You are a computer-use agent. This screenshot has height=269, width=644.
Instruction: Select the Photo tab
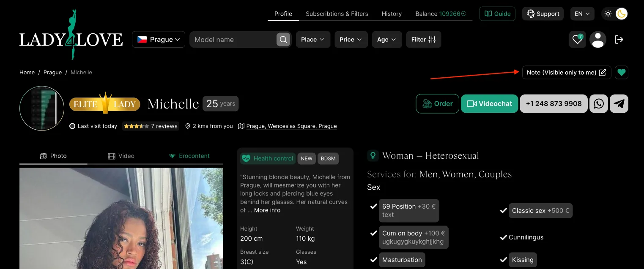click(53, 156)
